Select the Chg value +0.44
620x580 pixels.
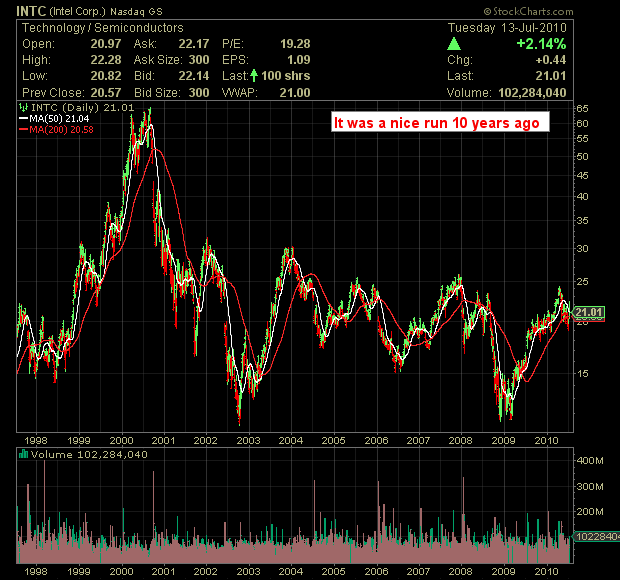click(551, 60)
